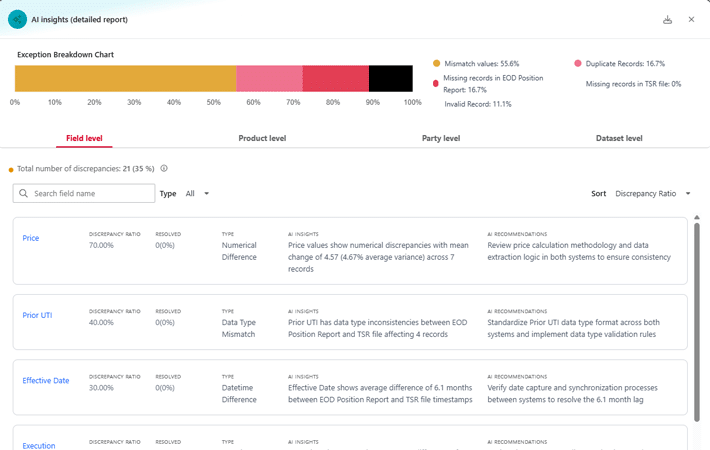
Task: Click the Duplicate Records legend dot
Action: (x=578, y=63)
